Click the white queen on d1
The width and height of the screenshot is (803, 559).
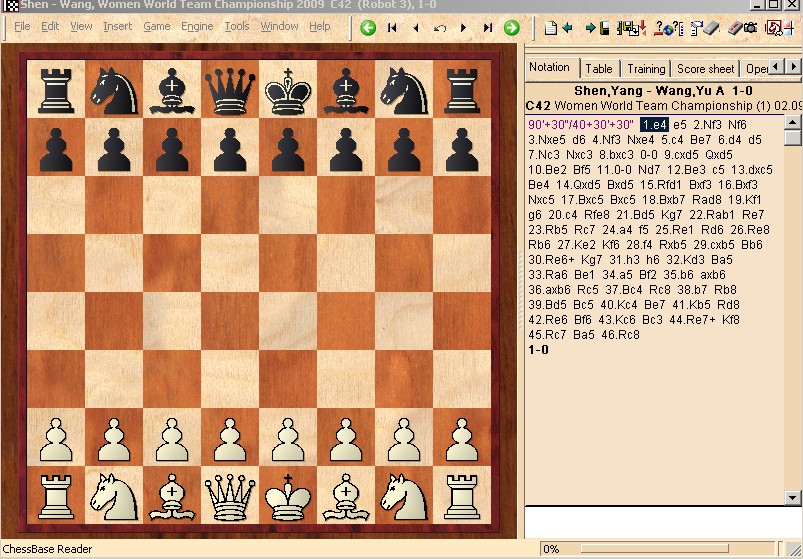230,496
